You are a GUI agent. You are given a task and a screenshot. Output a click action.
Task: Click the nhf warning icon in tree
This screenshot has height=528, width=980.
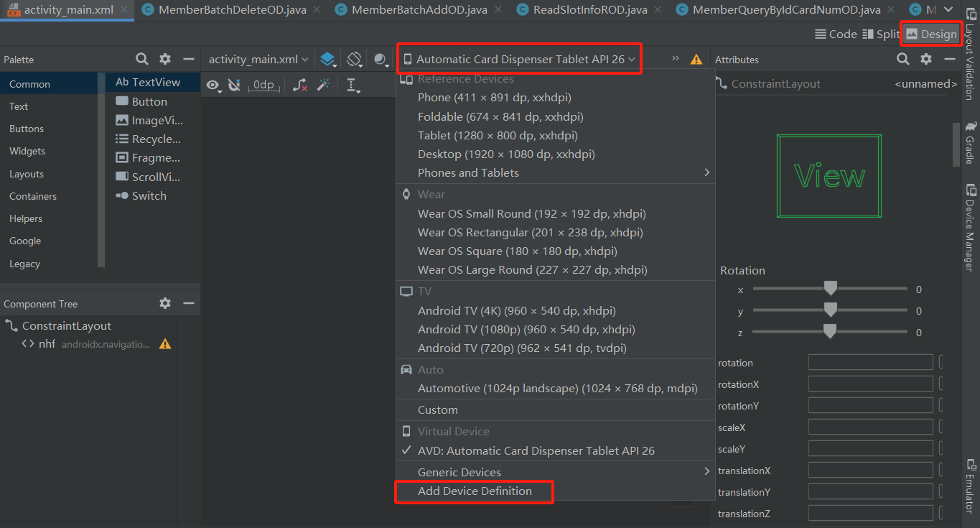tap(165, 344)
